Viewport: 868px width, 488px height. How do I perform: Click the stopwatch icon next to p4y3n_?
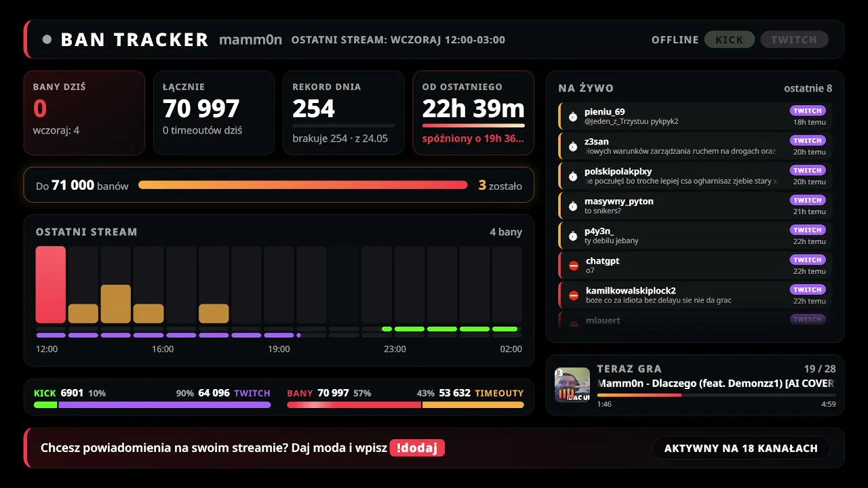(x=573, y=236)
